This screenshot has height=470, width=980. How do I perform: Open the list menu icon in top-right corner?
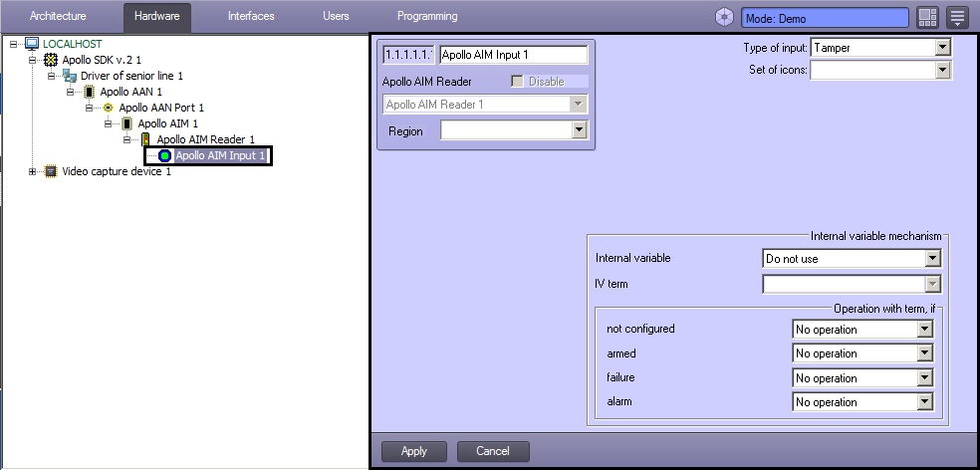957,18
